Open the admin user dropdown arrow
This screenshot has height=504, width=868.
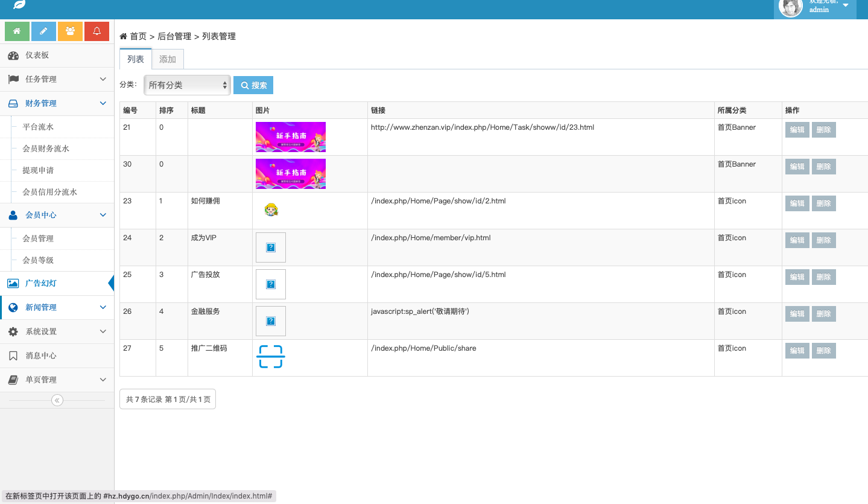(x=845, y=5)
